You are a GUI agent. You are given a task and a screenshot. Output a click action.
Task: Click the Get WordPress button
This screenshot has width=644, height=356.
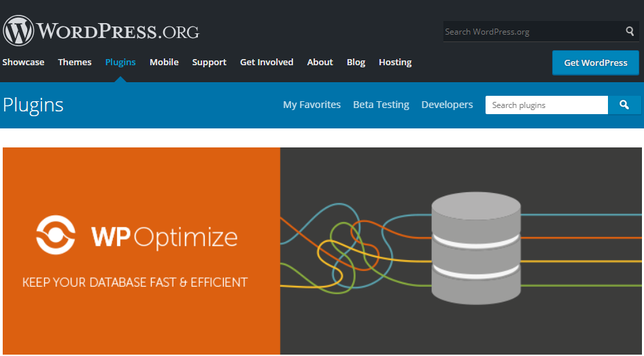pos(596,63)
